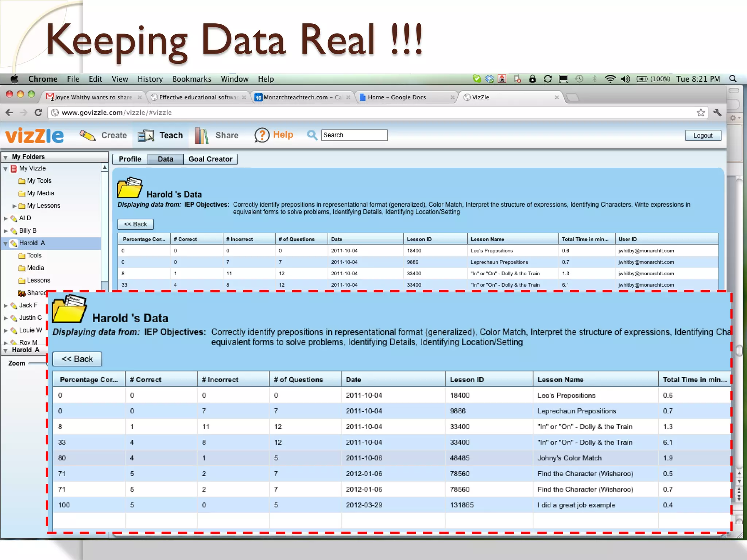
Task: Open the Teach section
Action: coord(160,136)
